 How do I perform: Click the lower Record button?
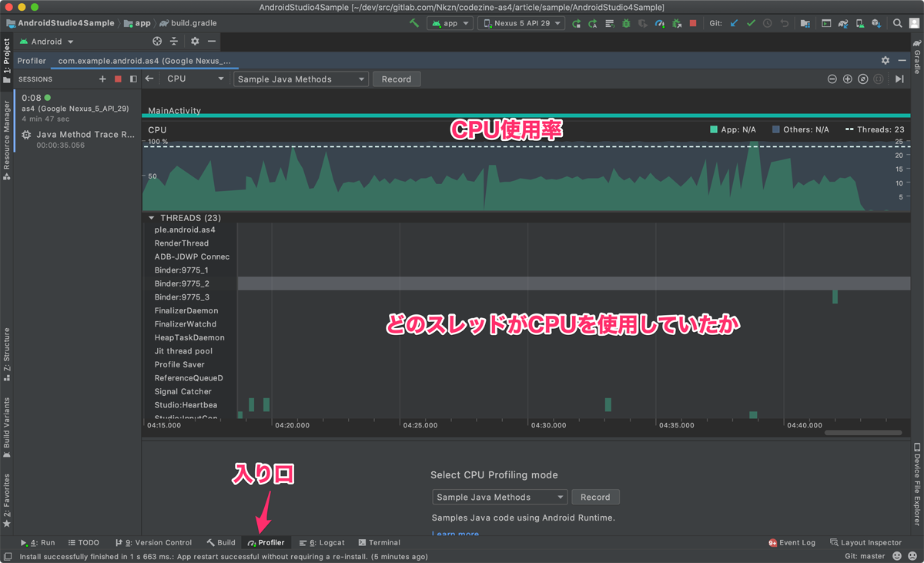(595, 498)
